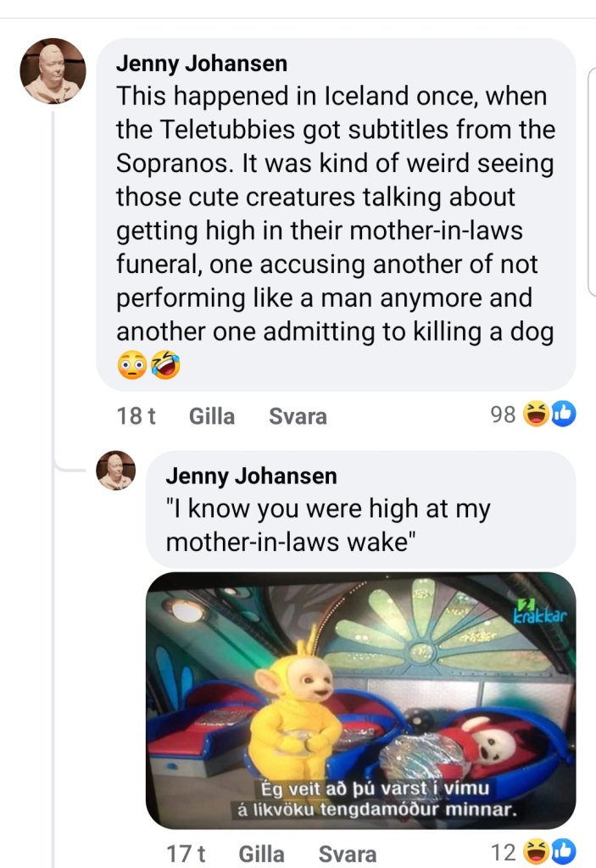Click the Jenny Johansen name on the first comment
Viewport: 596px width, 868px height.
click(x=201, y=64)
